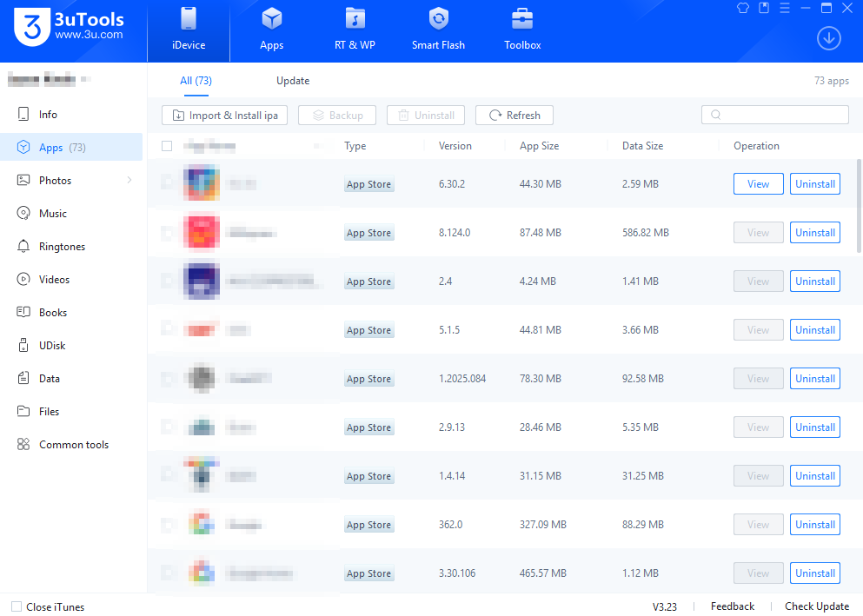This screenshot has height=616, width=863.
Task: Click the circular firmware download arrow icon
Action: point(828,38)
